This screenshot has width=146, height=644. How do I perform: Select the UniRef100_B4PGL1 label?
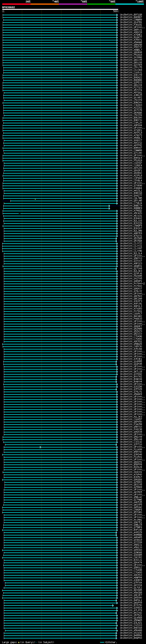(x=131, y=600)
